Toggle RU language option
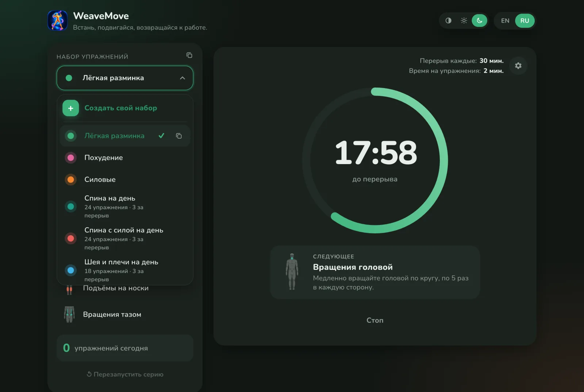584x392 pixels. point(525,21)
